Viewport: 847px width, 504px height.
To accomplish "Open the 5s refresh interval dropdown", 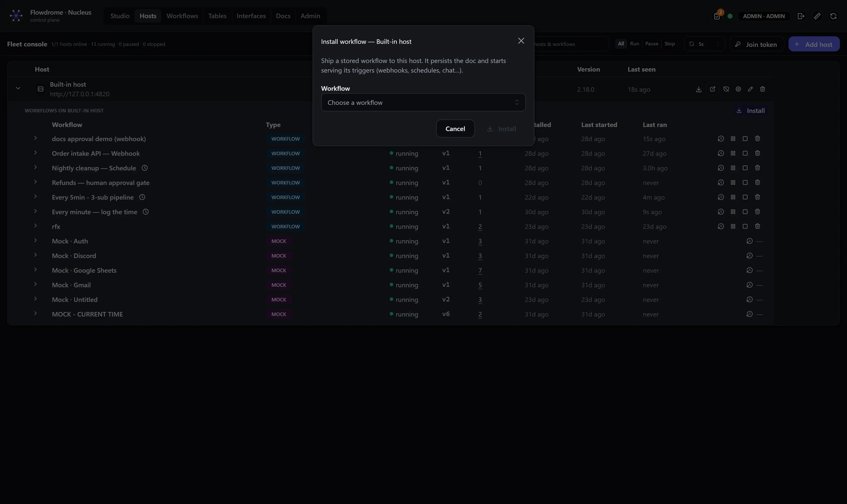I will pos(704,44).
